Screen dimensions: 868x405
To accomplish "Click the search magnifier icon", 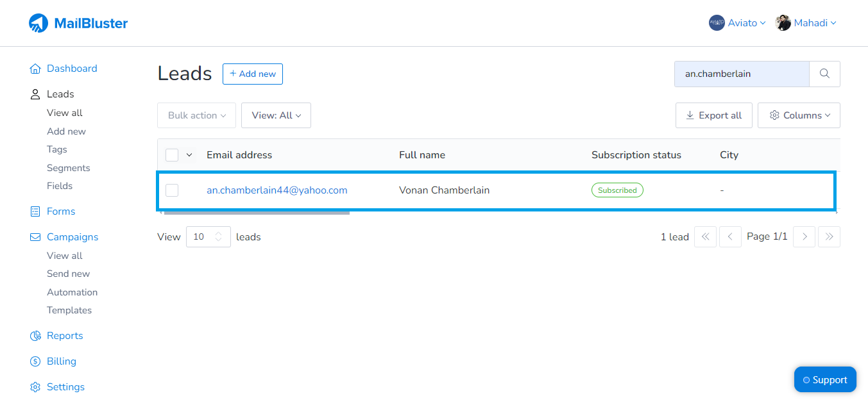I will [x=824, y=74].
